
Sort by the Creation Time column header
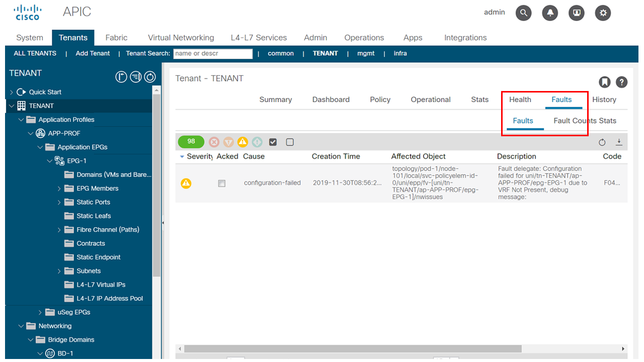(x=336, y=156)
